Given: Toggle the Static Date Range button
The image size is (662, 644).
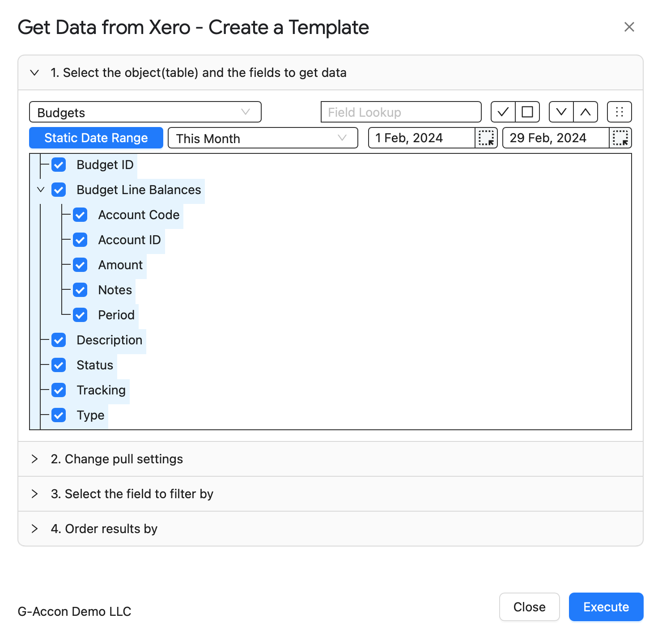Looking at the screenshot, I should (96, 138).
